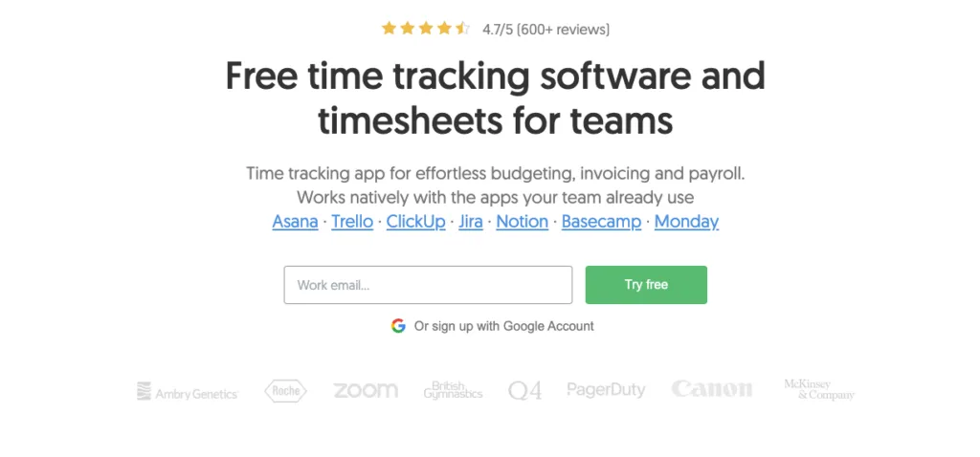980x457 pixels.
Task: Visit the Notion integration link
Action: 523,222
